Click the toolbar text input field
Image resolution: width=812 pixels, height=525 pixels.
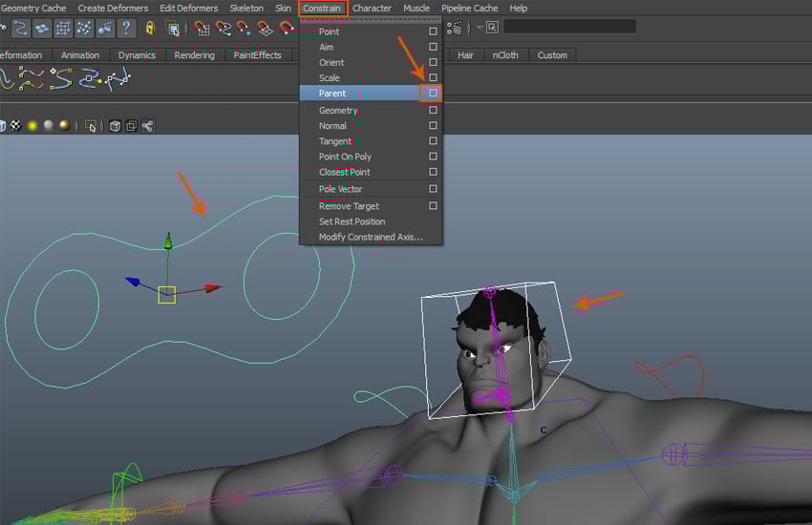(569, 27)
